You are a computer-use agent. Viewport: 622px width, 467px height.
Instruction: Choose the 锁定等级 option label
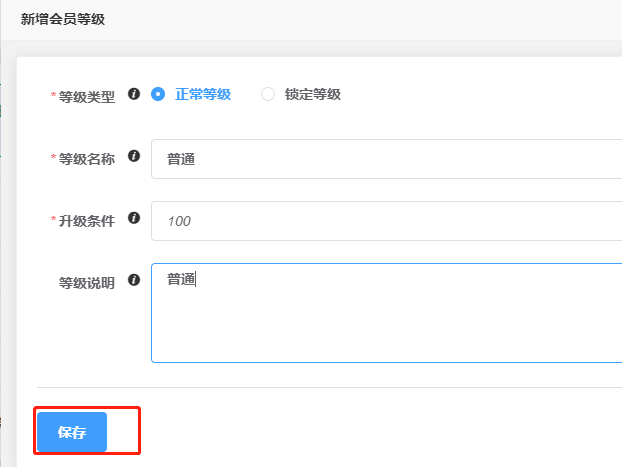pos(313,94)
